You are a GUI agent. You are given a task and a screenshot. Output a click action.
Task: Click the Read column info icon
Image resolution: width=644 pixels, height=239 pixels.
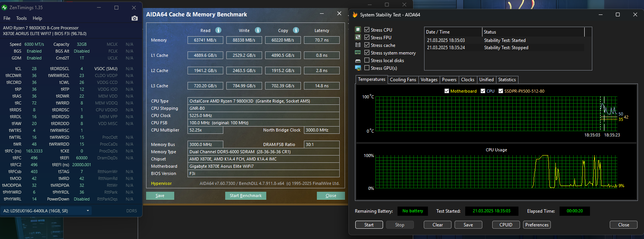[x=218, y=30]
